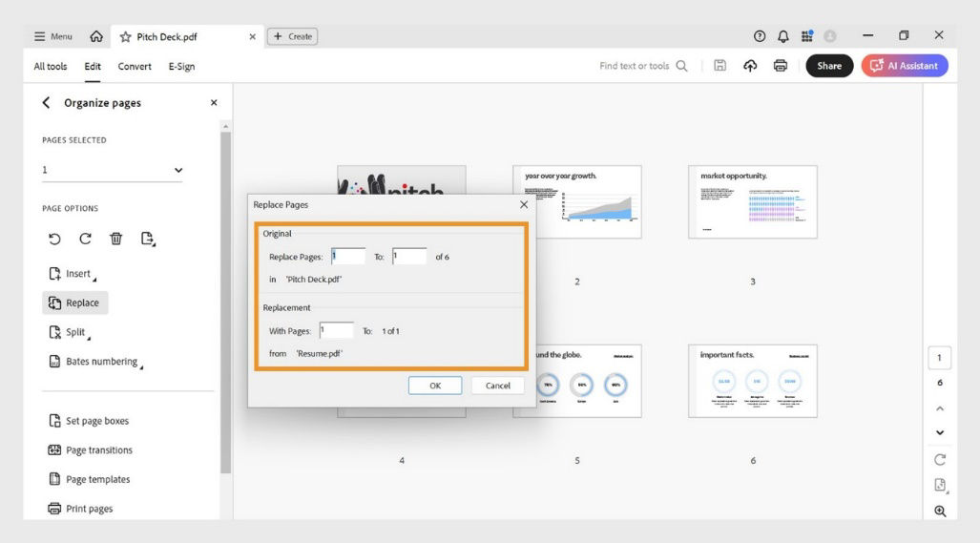Close the Organize pages panel
Image resolution: width=980 pixels, height=543 pixels.
pyautogui.click(x=214, y=102)
